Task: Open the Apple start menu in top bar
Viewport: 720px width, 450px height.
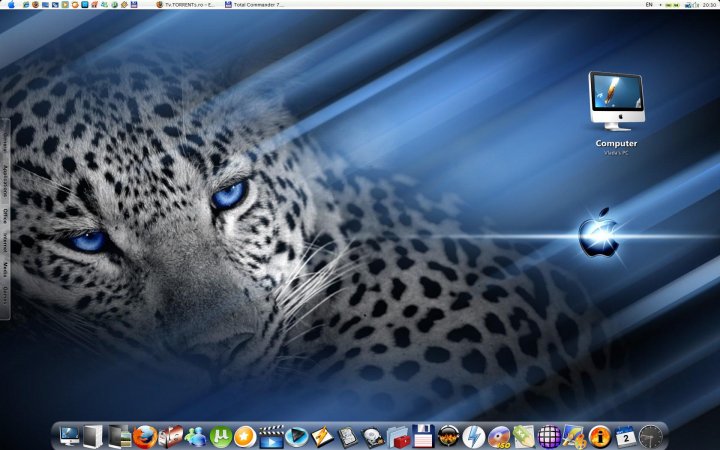Action: 11,5
